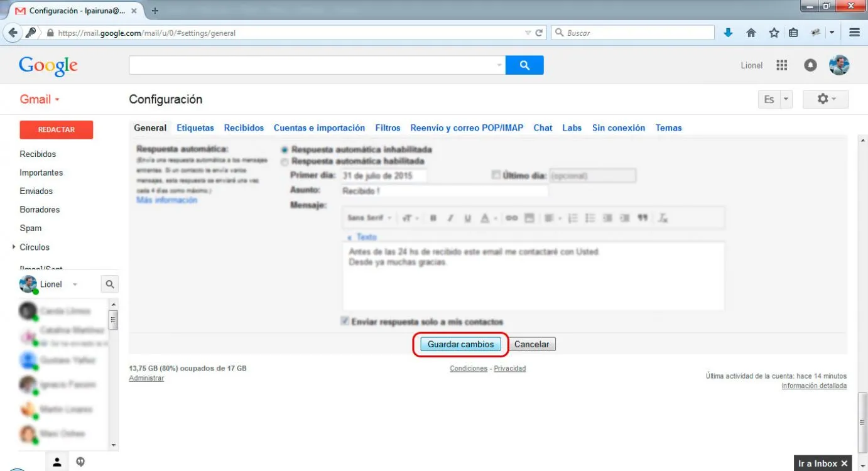Open Reenvío y correo POP/IMAP tab
This screenshot has height=471, width=868.
467,127
